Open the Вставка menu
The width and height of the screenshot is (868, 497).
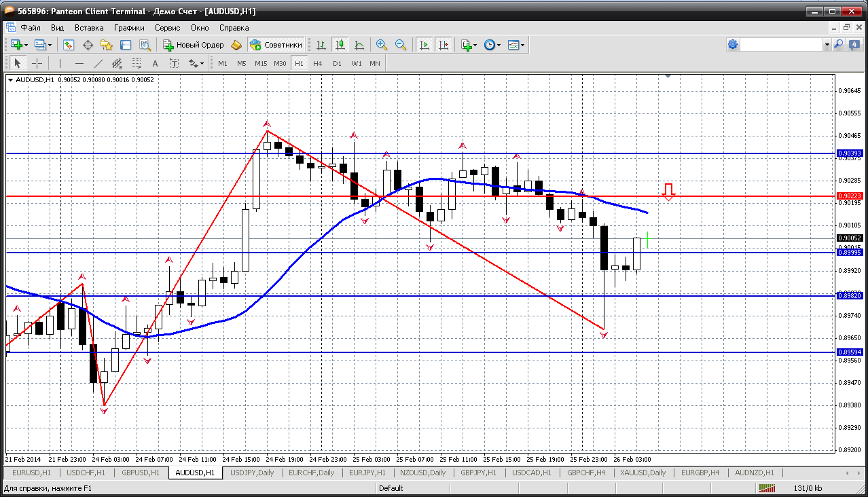89,28
